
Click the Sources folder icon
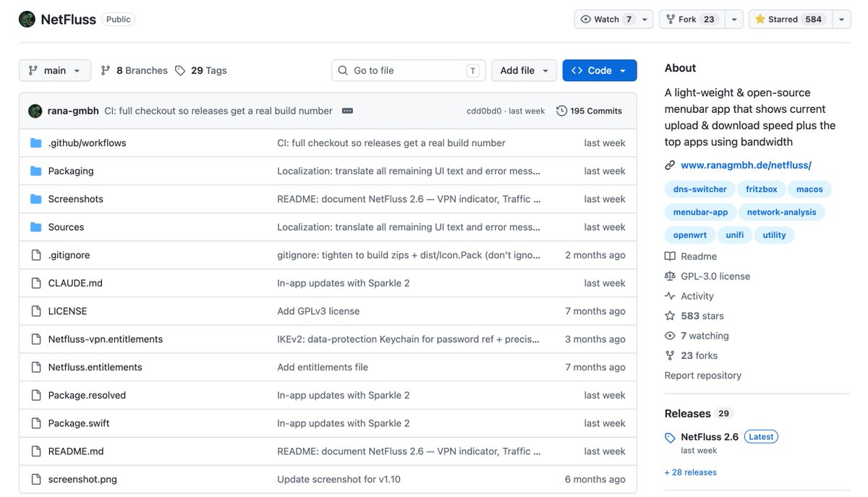click(x=36, y=227)
